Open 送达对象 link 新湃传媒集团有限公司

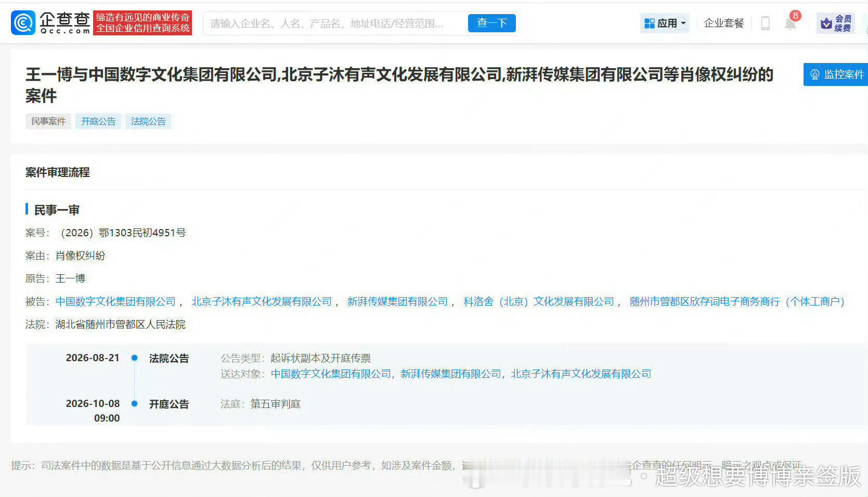[451, 374]
